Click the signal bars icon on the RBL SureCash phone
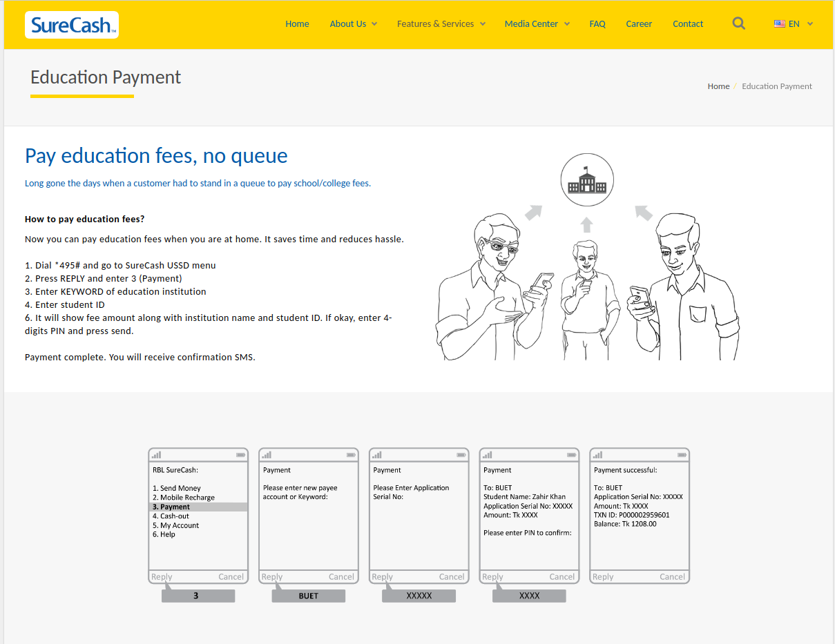The height and width of the screenshot is (644, 835). [x=157, y=455]
